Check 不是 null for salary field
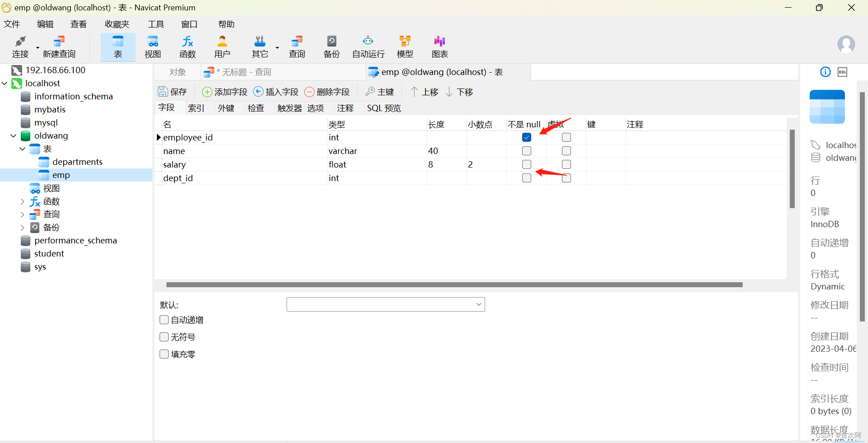868x443 pixels. click(527, 164)
